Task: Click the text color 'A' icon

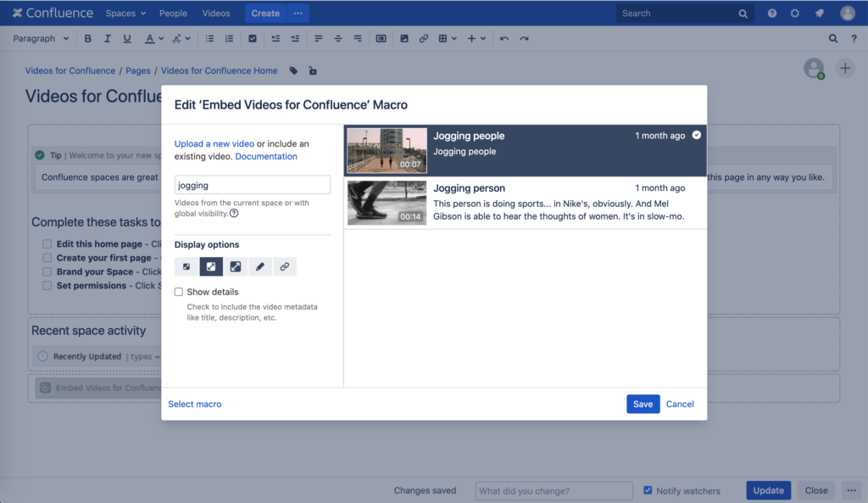Action: pos(149,39)
